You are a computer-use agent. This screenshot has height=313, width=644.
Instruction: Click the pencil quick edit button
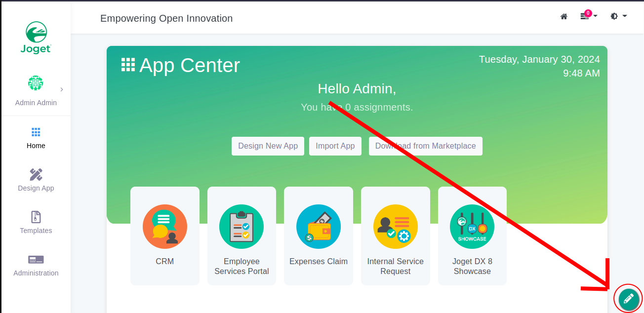[x=629, y=299]
